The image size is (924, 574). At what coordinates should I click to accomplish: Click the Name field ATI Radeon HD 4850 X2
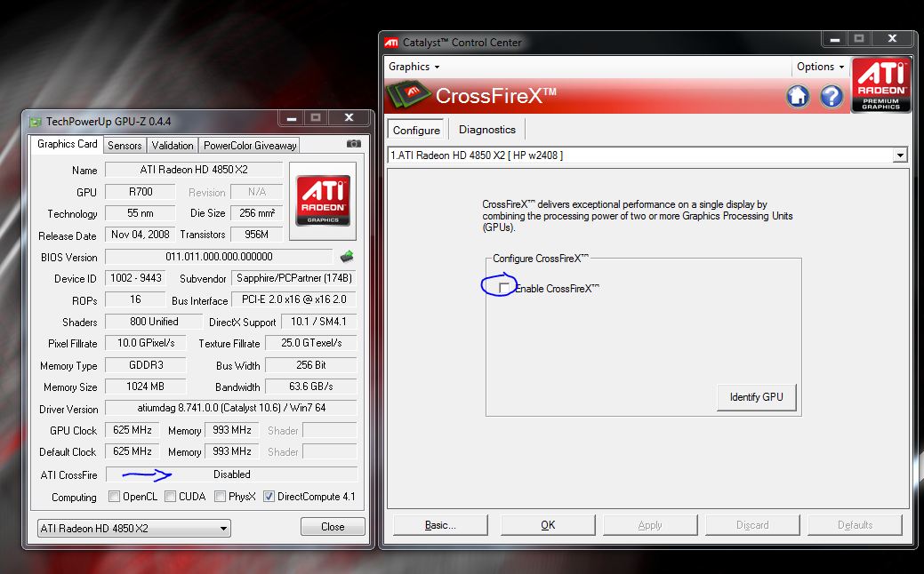pyautogui.click(x=194, y=170)
